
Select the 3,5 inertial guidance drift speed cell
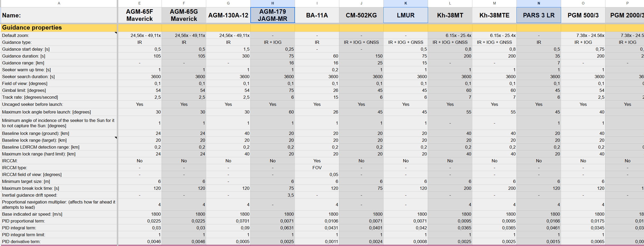pos(272,195)
